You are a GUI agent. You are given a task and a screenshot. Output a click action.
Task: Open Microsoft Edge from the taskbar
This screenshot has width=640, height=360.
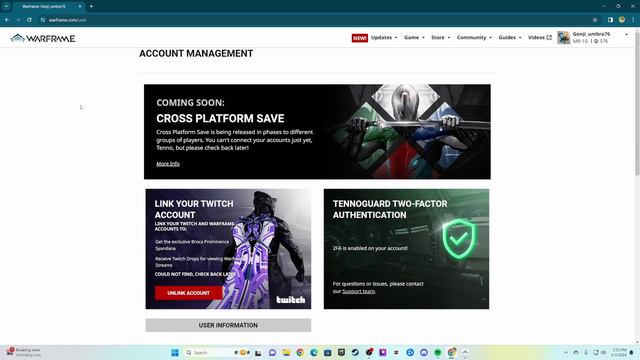(313, 352)
